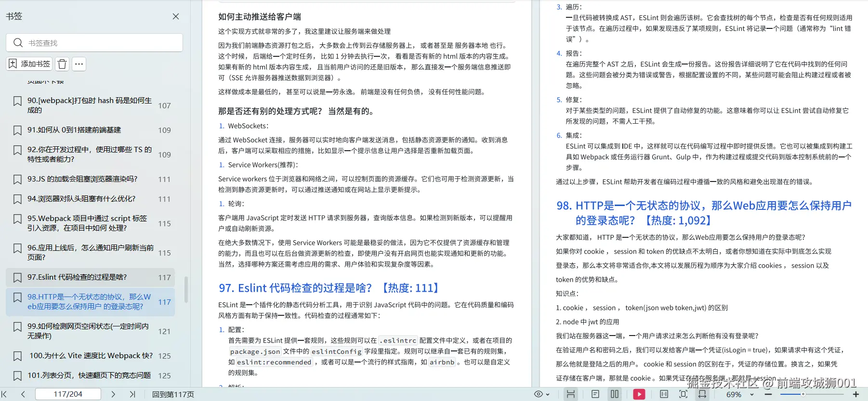
Task: Click the 添加书签 button
Action: (x=29, y=64)
